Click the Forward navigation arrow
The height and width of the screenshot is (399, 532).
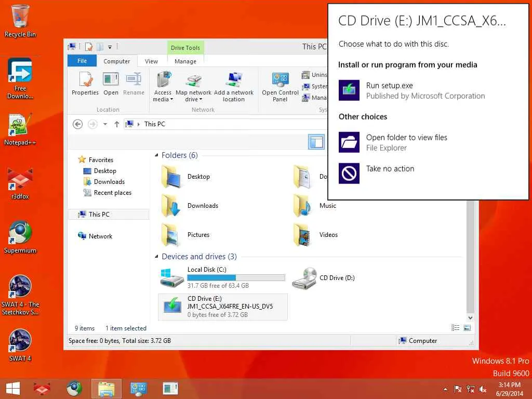tap(92, 124)
